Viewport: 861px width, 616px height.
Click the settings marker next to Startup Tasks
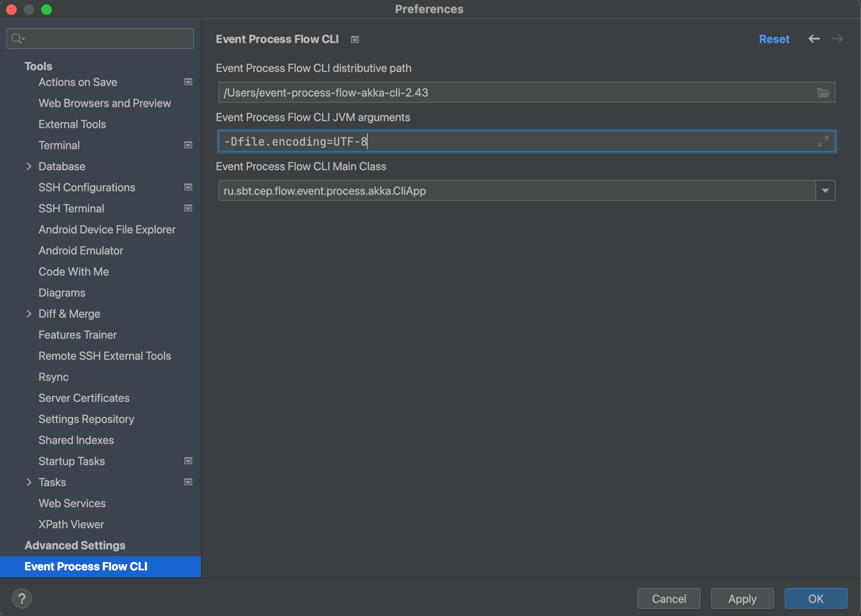tap(188, 461)
